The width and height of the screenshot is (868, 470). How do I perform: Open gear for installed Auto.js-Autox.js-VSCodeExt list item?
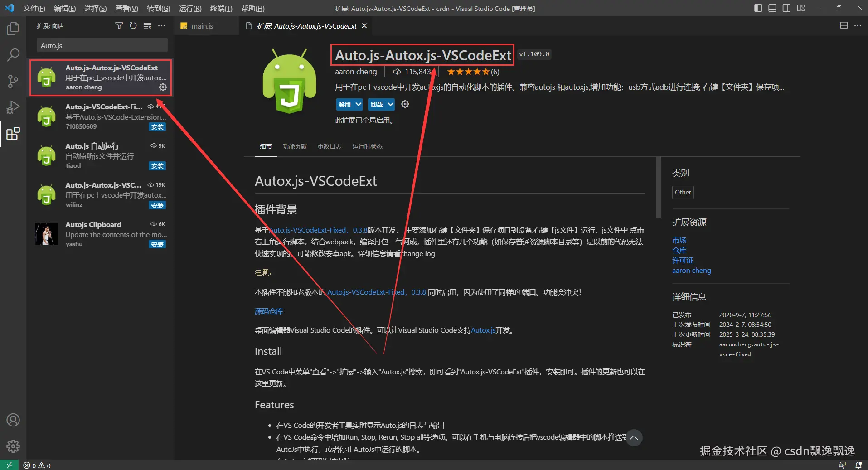pyautogui.click(x=163, y=87)
